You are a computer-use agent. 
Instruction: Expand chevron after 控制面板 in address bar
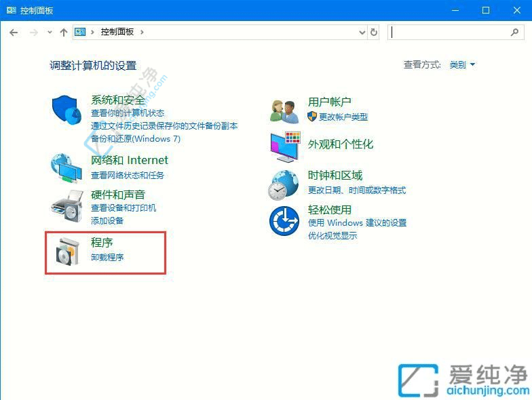click(x=142, y=32)
